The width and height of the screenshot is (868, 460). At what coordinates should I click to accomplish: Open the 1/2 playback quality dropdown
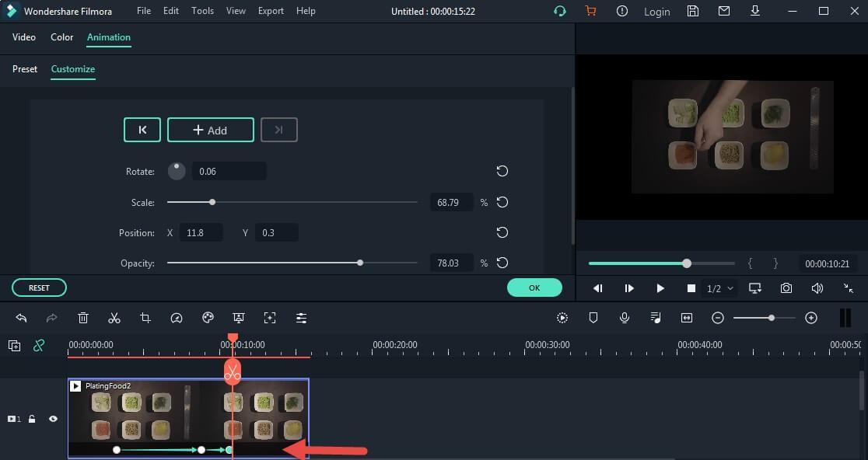point(719,288)
